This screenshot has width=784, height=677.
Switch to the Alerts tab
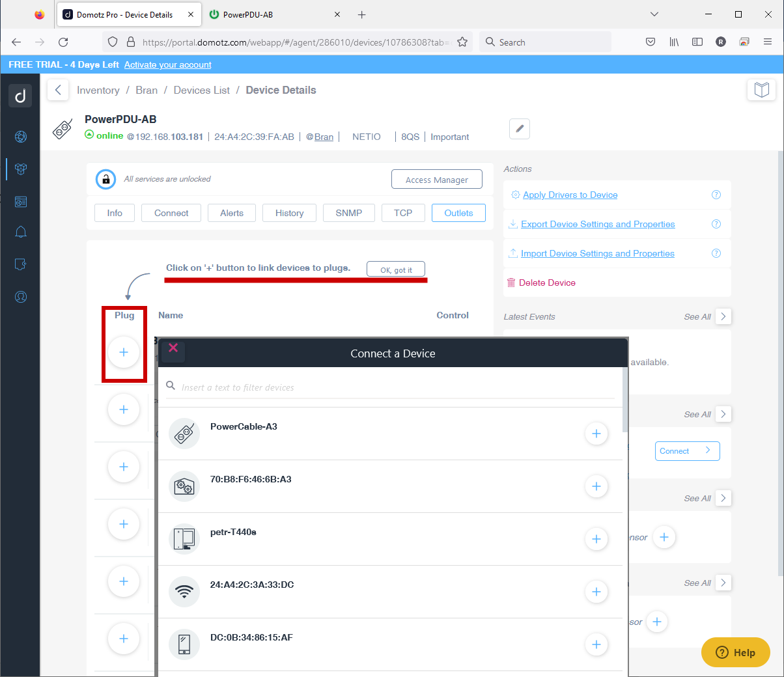pos(232,213)
